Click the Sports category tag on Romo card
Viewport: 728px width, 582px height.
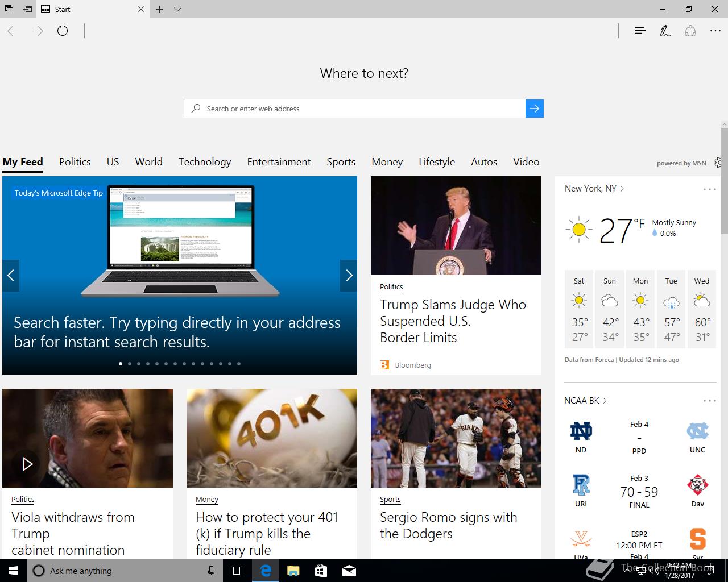pyautogui.click(x=390, y=500)
